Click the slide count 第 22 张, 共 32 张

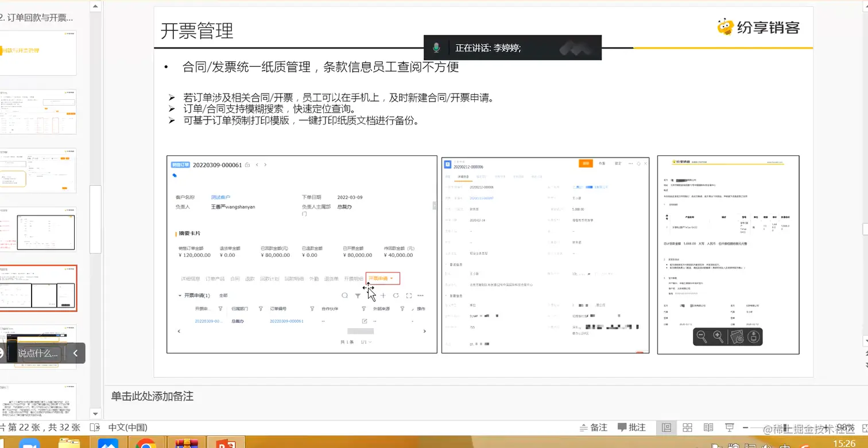[x=40, y=427]
